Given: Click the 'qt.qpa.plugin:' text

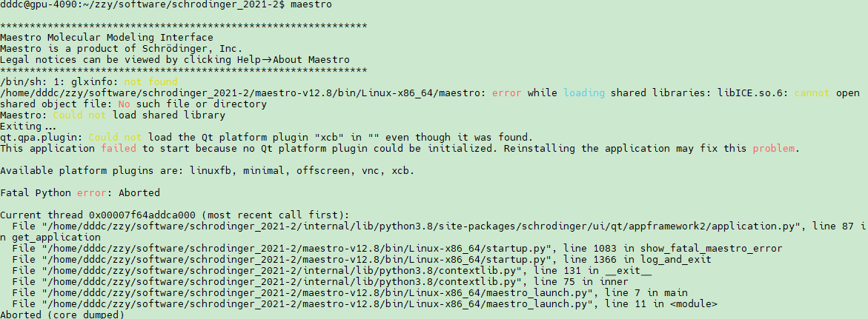Looking at the screenshot, I should pos(42,138).
